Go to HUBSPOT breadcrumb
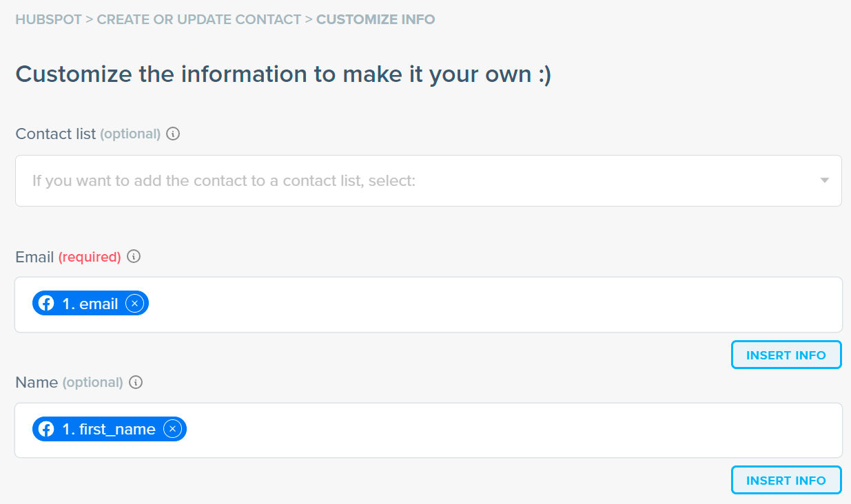The width and height of the screenshot is (851, 504). tap(48, 19)
